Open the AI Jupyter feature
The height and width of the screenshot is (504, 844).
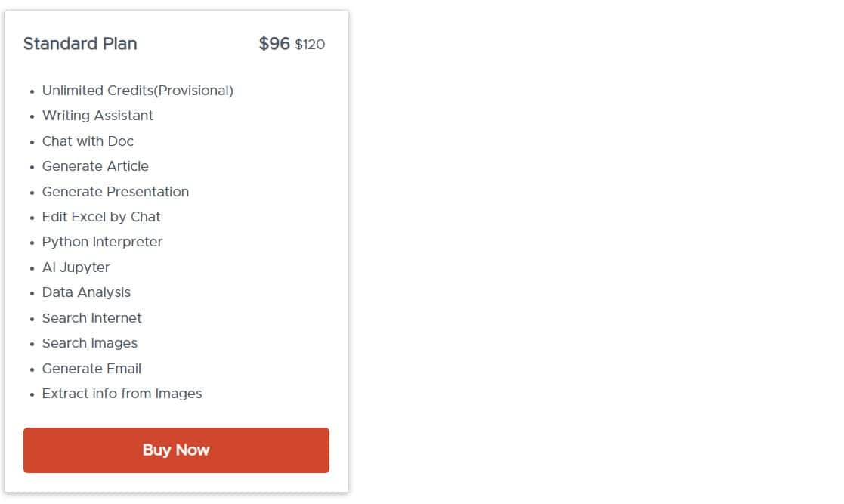pyautogui.click(x=76, y=267)
